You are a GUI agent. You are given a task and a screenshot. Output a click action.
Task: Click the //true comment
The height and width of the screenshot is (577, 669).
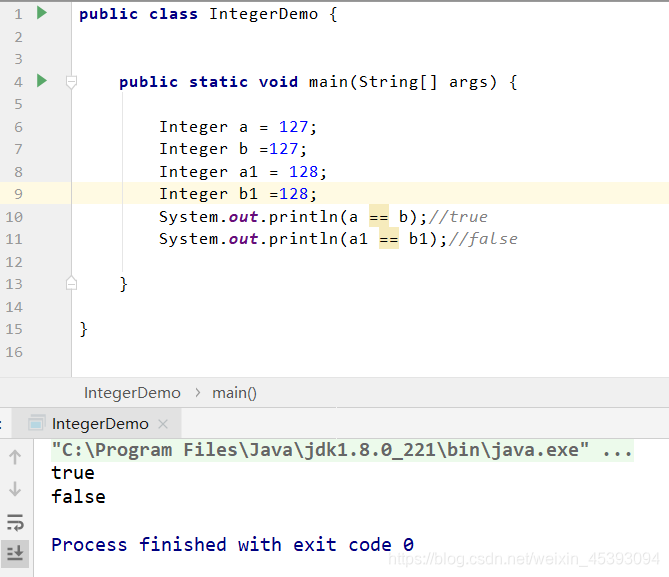[x=458, y=216]
